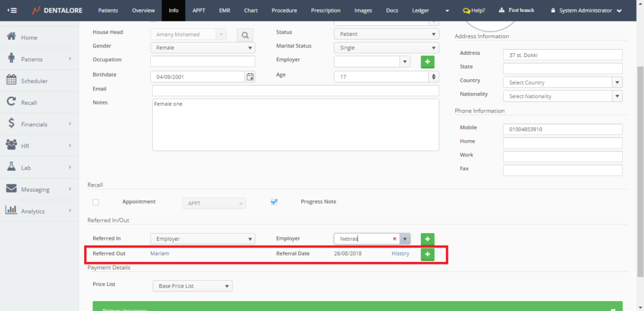Click green plus button beside Employer field

427,62
